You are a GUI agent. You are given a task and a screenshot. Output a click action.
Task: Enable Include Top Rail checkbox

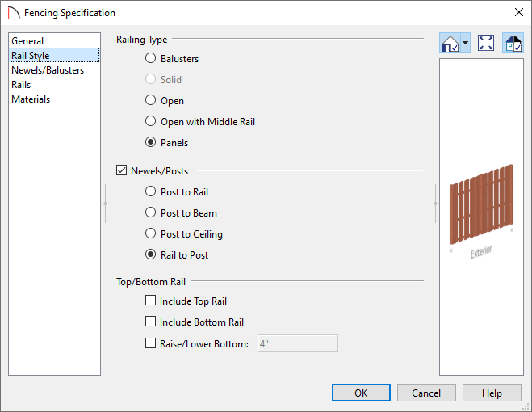click(150, 301)
